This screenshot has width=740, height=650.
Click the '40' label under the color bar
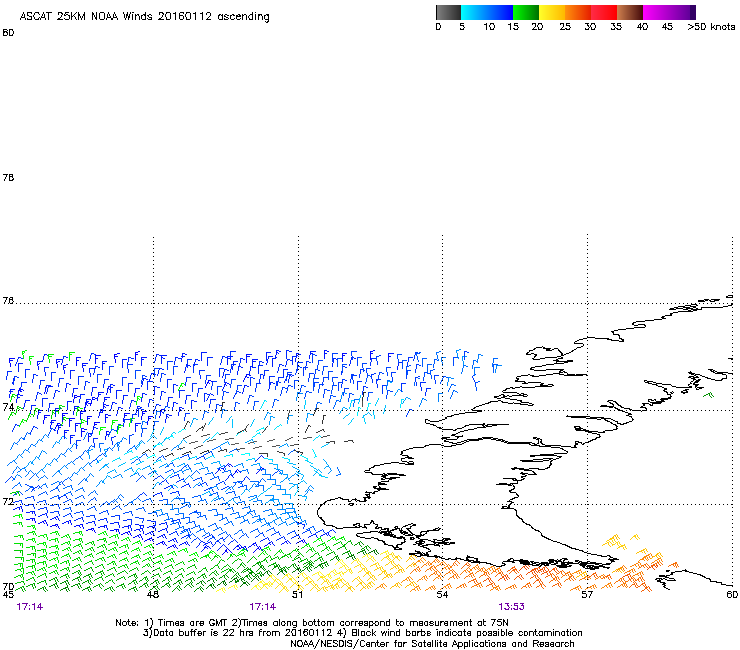tap(642, 27)
